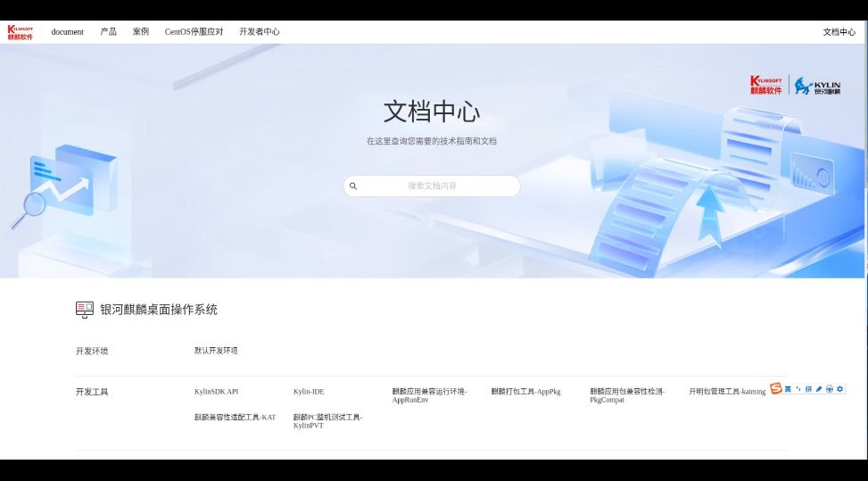Open the Kylin-IDE documentation link
The width and height of the screenshot is (868, 481).
[309, 392]
